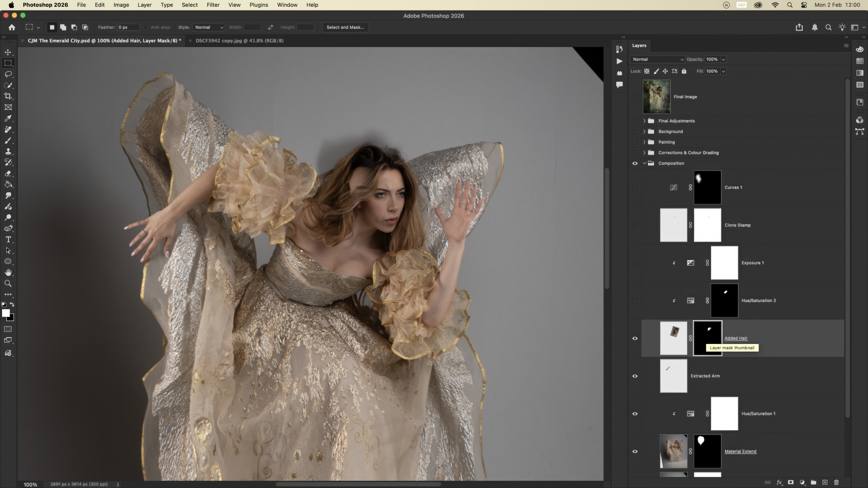Show the Curves 1 layer
Screen dimensions: 868x488
click(x=635, y=187)
